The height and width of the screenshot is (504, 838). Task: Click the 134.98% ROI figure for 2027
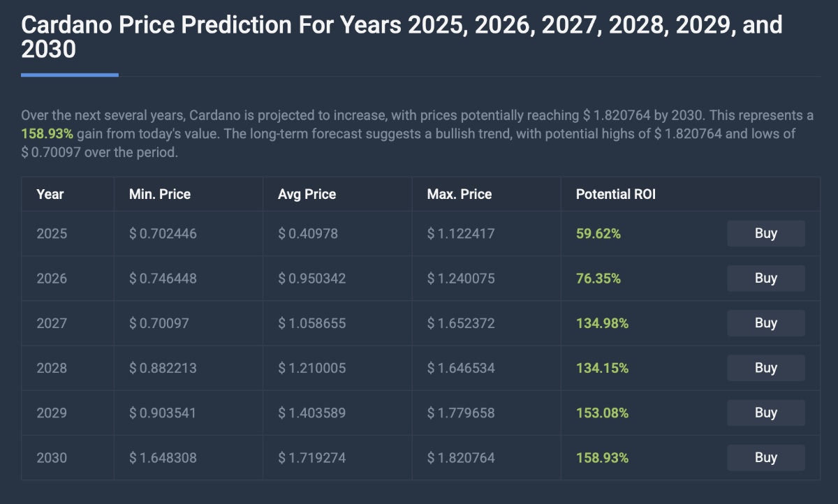point(602,323)
